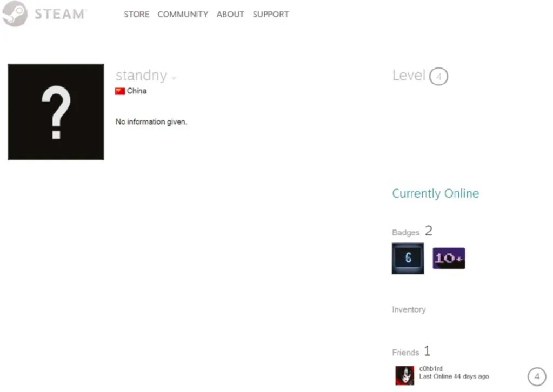
Task: Select the 'No information given.' text
Action: pos(151,122)
